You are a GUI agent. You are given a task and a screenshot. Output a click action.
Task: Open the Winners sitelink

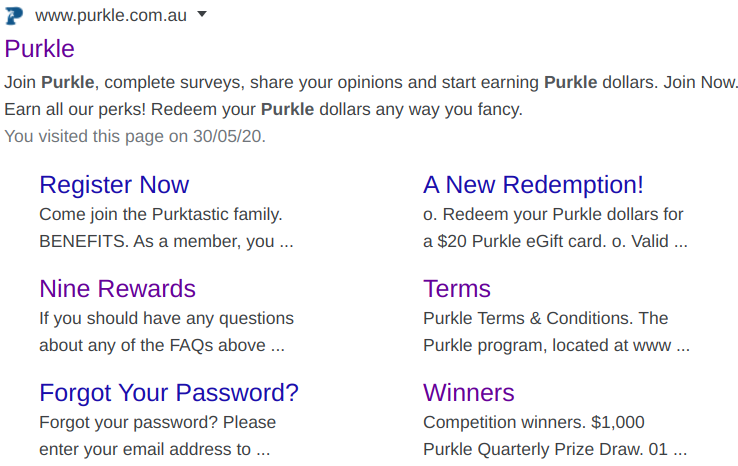click(469, 393)
